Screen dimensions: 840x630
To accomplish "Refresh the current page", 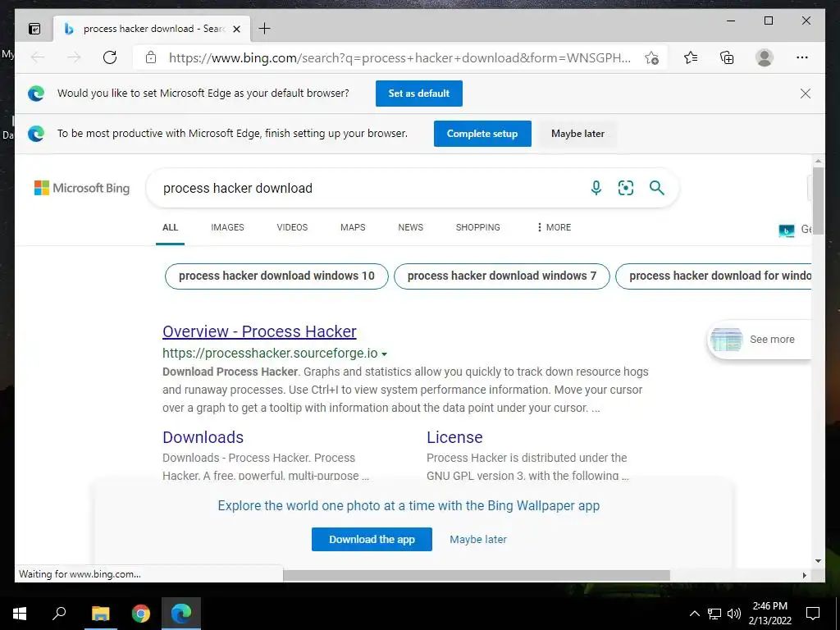I will 110,57.
